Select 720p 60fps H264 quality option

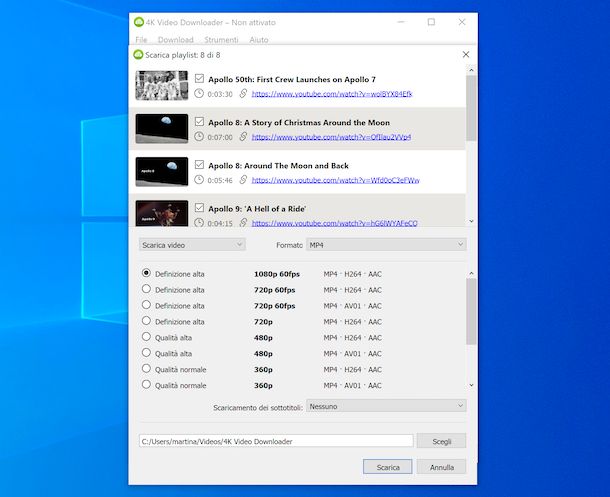pos(146,289)
